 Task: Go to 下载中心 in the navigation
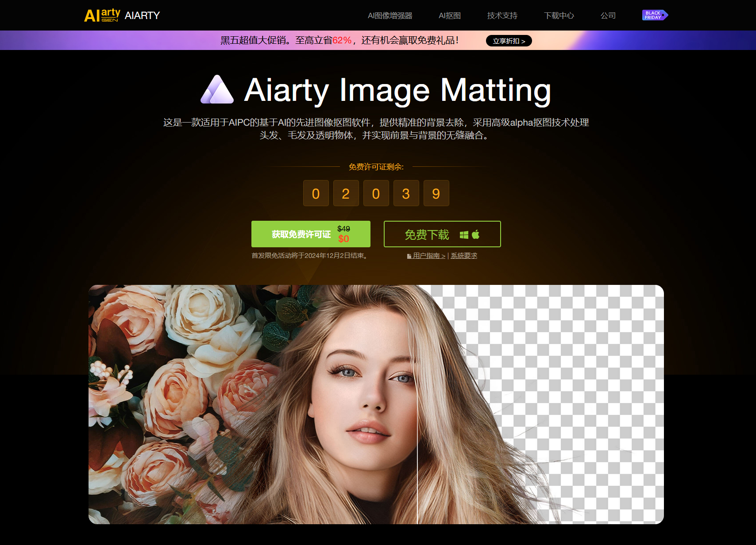click(559, 15)
